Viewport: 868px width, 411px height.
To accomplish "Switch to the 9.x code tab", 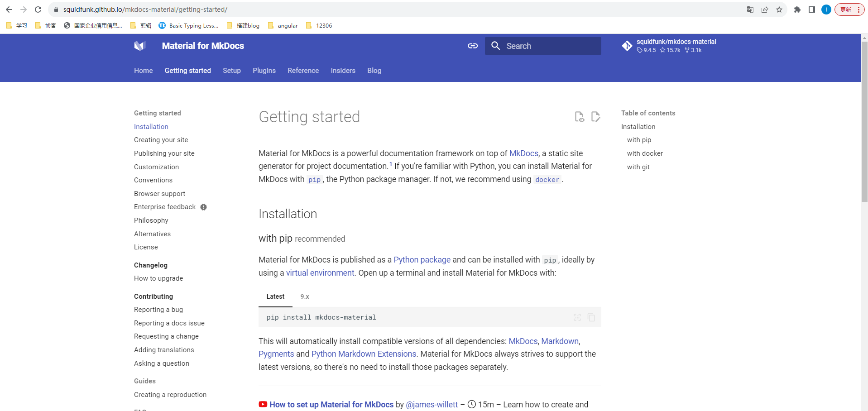I will [305, 296].
